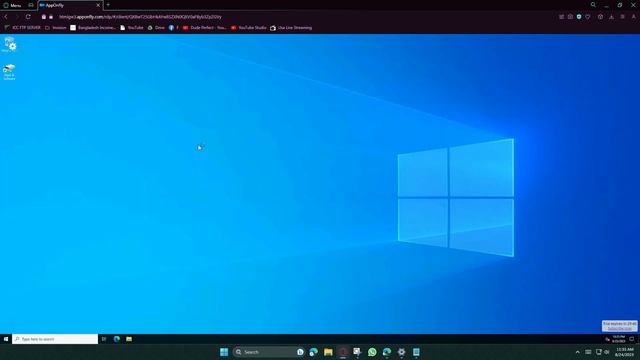Click remote 'Type here to search' box
Viewport: 640px width, 360px height.
55,339
